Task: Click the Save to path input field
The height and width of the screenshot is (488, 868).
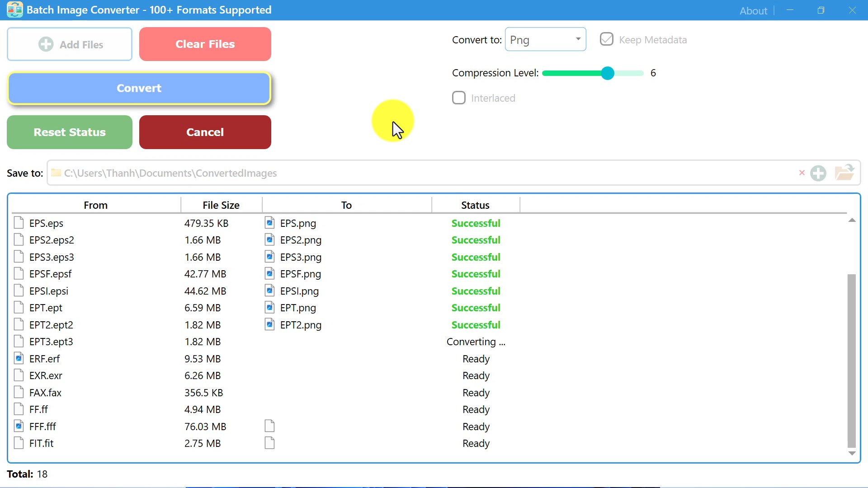Action: (x=407, y=173)
